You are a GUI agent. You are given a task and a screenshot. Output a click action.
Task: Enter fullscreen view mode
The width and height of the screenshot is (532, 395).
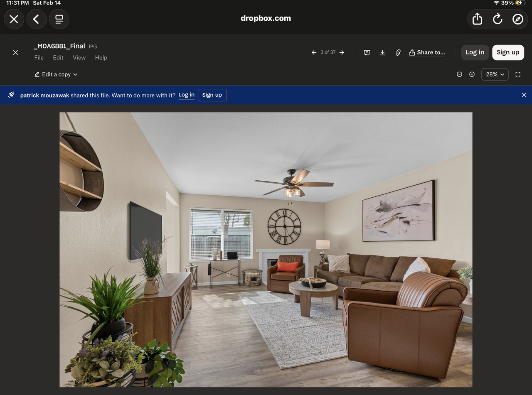pos(518,74)
